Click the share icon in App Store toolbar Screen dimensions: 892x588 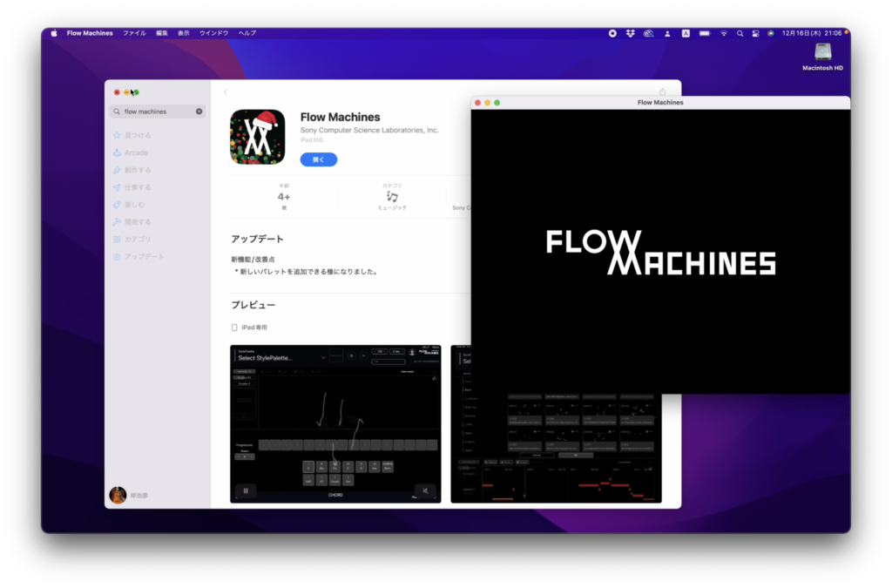[662, 92]
